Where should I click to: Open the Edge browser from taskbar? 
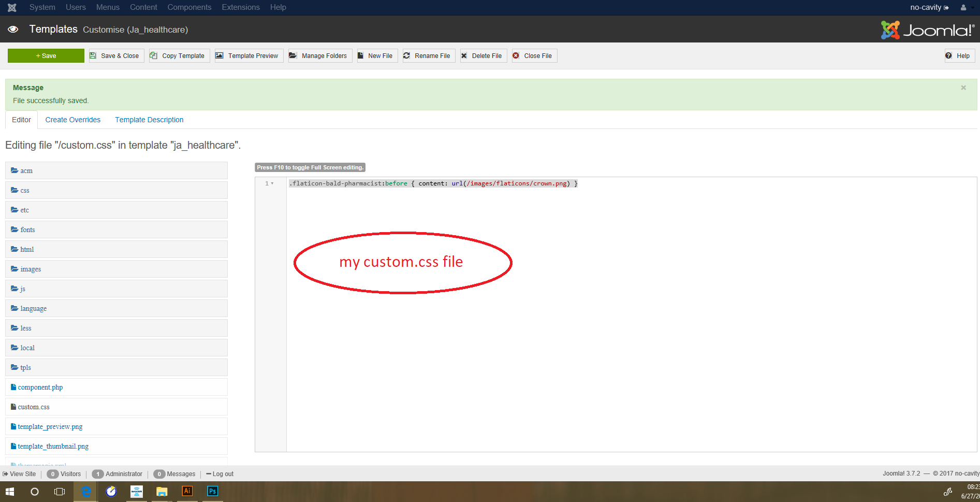86,491
